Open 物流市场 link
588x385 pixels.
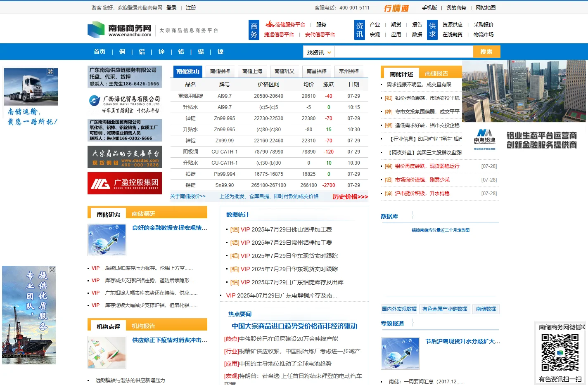[484, 35]
